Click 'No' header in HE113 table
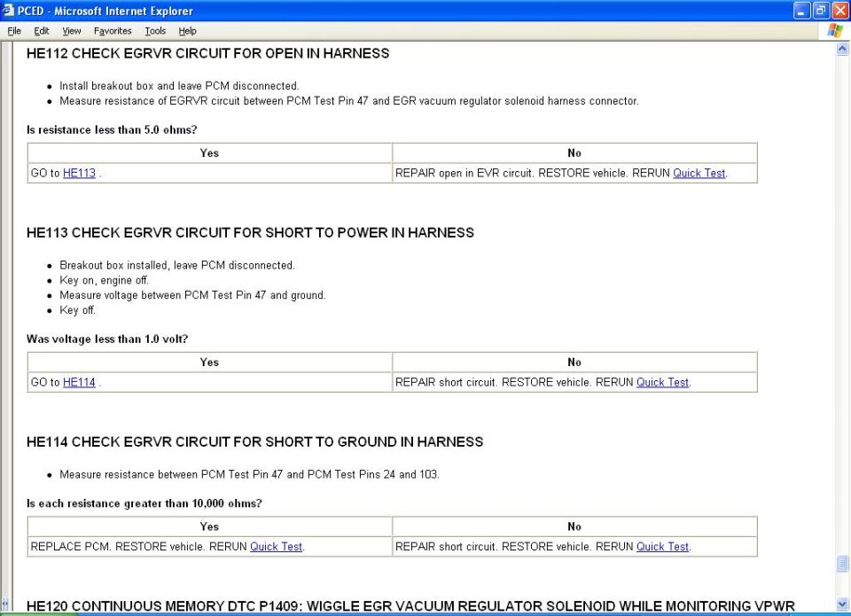Image resolution: width=851 pixels, height=616 pixels. tap(574, 362)
